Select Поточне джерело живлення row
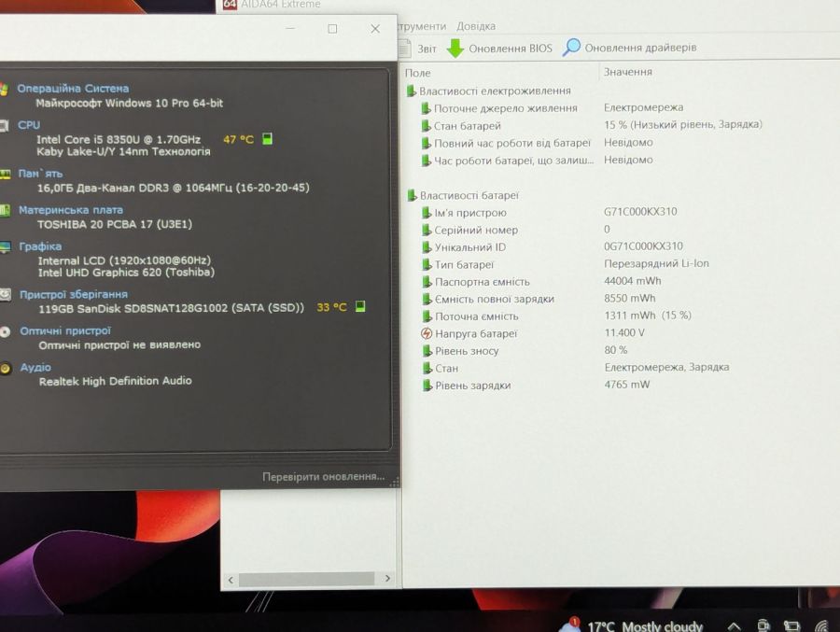Viewport: 840px width, 632px height. point(499,108)
